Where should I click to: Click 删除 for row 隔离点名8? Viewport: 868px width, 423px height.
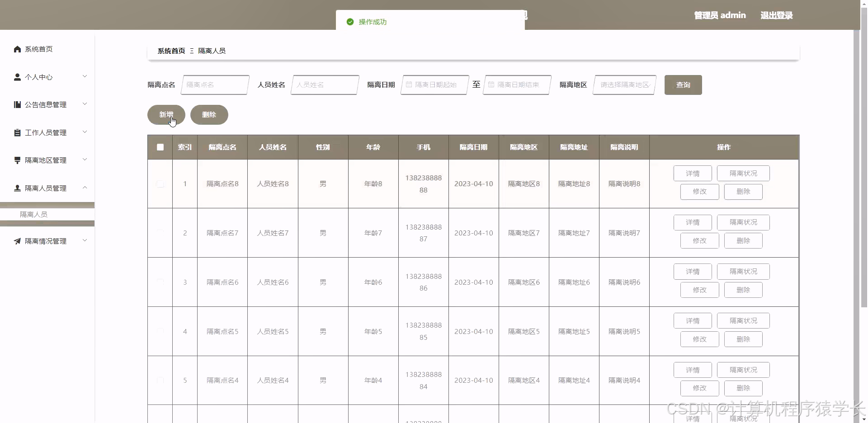pos(743,192)
